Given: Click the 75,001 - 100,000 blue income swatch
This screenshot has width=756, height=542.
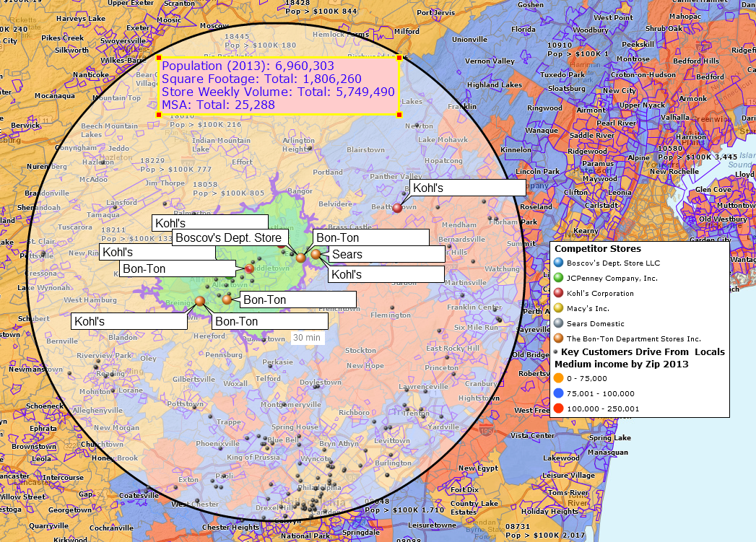Looking at the screenshot, I should (558, 393).
